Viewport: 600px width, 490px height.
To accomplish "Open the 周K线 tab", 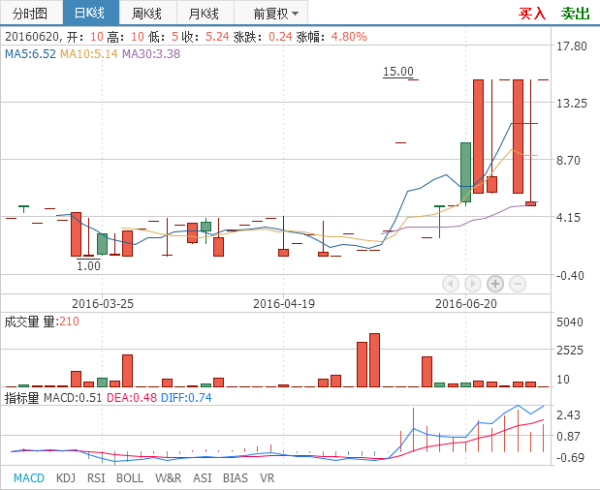I will [x=148, y=13].
